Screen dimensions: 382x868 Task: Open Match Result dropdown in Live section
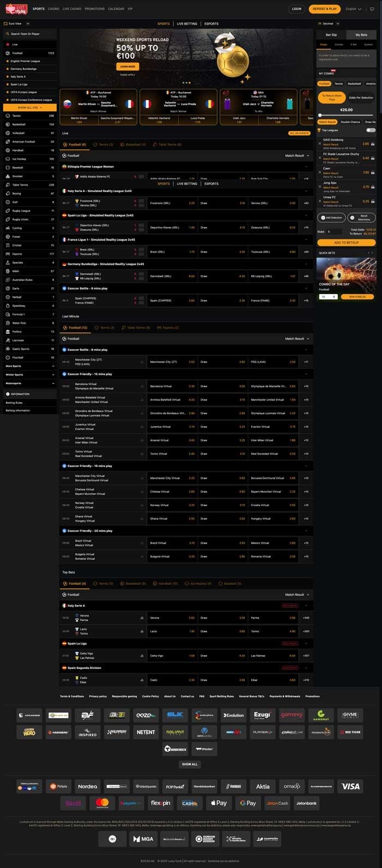[297, 155]
